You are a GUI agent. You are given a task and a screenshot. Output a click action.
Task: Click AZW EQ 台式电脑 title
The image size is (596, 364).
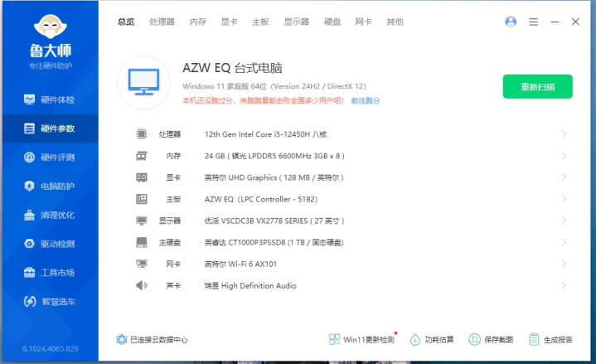(x=232, y=68)
